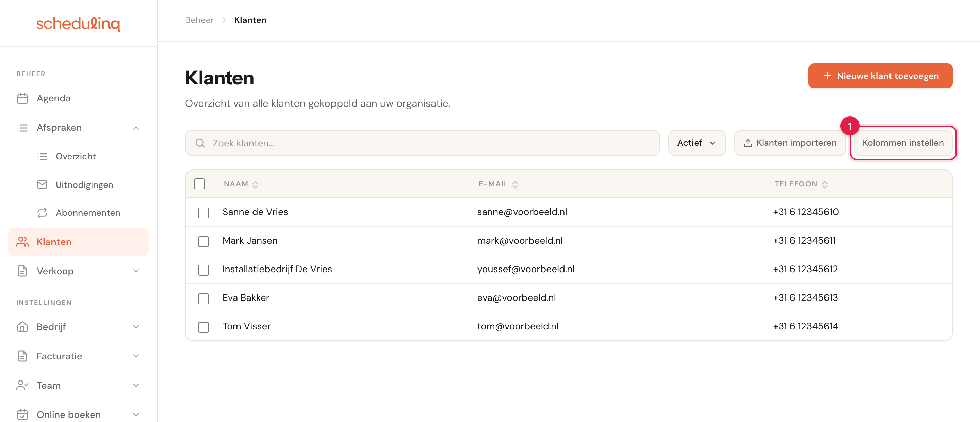Click email tom@voorbeeld.nl
The height and width of the screenshot is (422, 980).
coord(518,326)
